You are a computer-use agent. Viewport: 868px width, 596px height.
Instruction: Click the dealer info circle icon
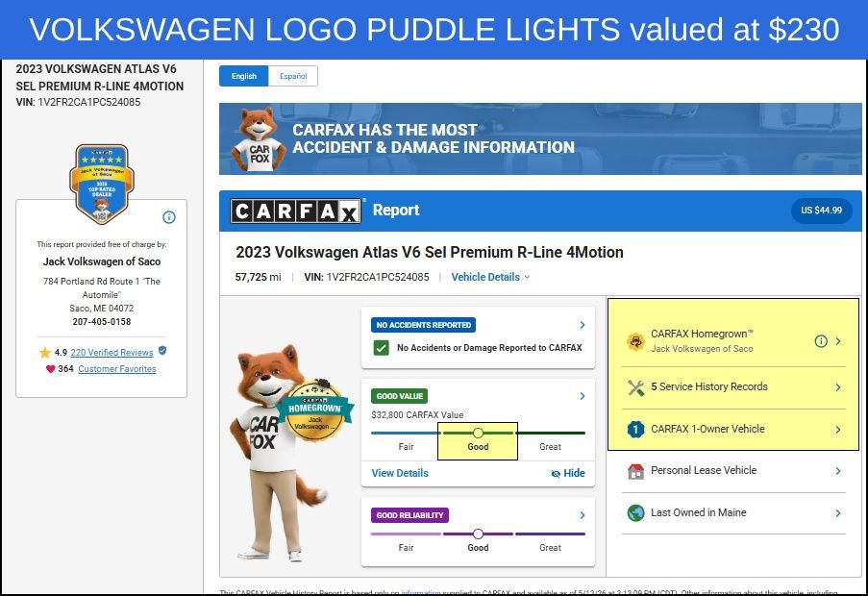169,217
